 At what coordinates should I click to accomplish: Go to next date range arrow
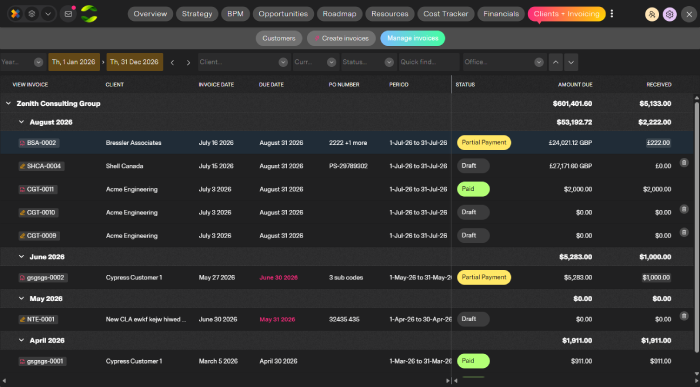coord(188,62)
